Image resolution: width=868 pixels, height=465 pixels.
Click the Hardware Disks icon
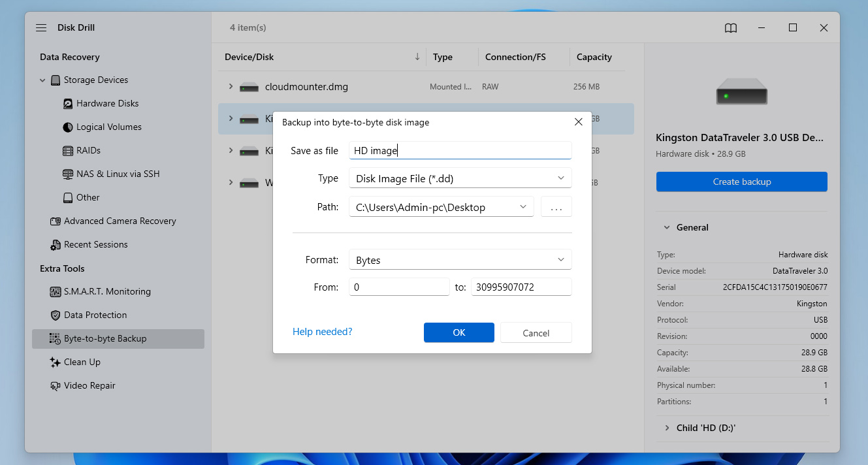(x=68, y=104)
